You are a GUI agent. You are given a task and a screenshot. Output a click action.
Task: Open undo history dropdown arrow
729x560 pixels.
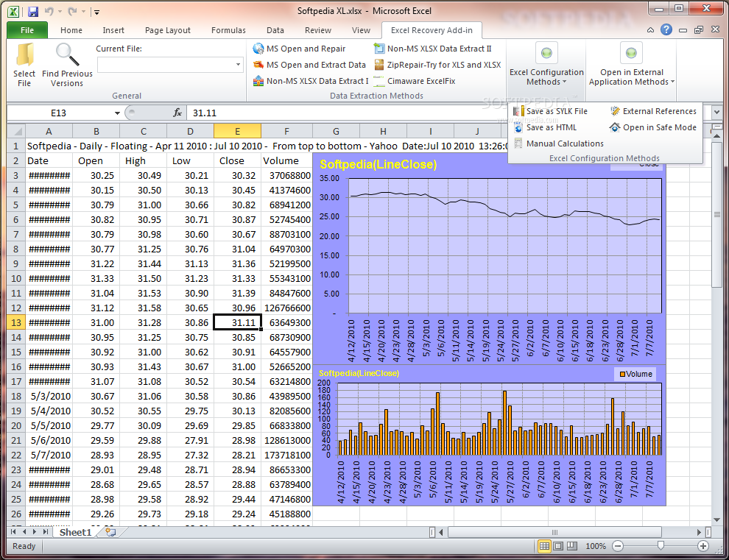60,11
